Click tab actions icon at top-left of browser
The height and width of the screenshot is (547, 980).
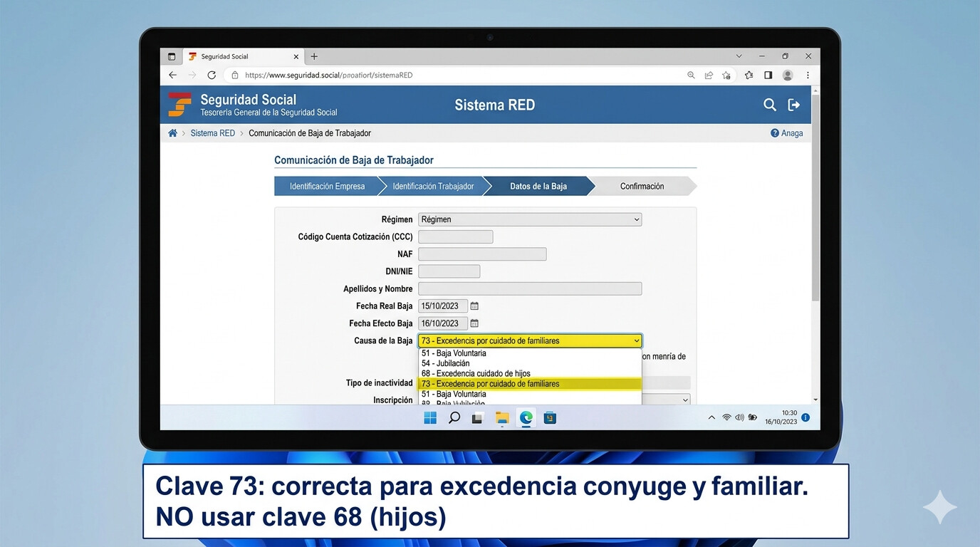pyautogui.click(x=172, y=56)
